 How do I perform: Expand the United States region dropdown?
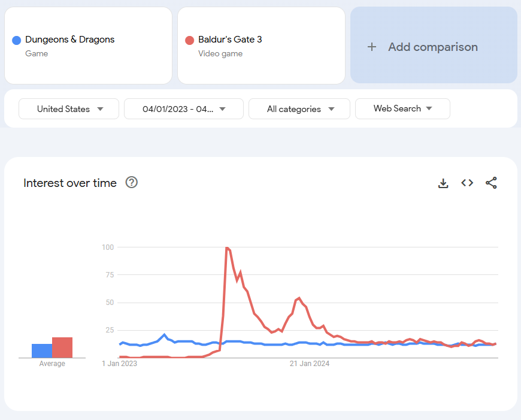(x=69, y=109)
